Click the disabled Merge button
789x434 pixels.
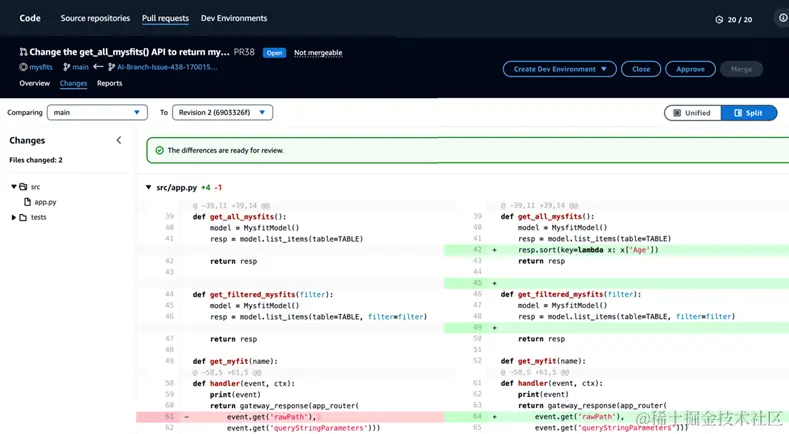(741, 69)
